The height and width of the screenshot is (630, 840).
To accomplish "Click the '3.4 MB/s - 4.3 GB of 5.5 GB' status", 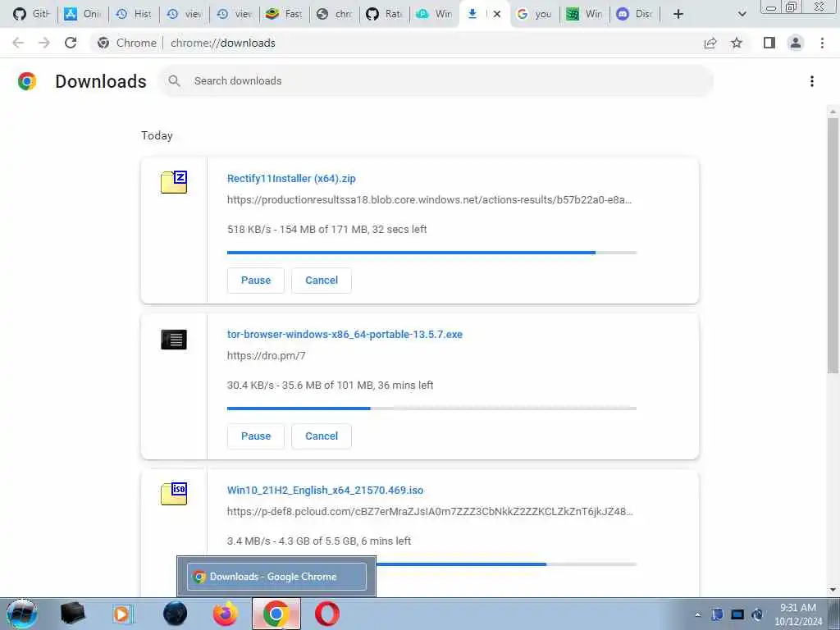I will click(x=319, y=541).
